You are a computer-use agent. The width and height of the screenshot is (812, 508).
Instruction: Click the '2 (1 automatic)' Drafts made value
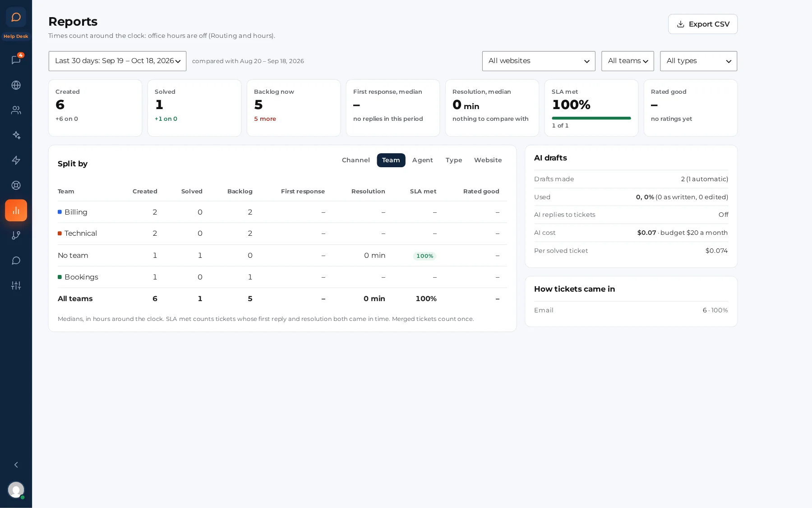pyautogui.click(x=704, y=179)
